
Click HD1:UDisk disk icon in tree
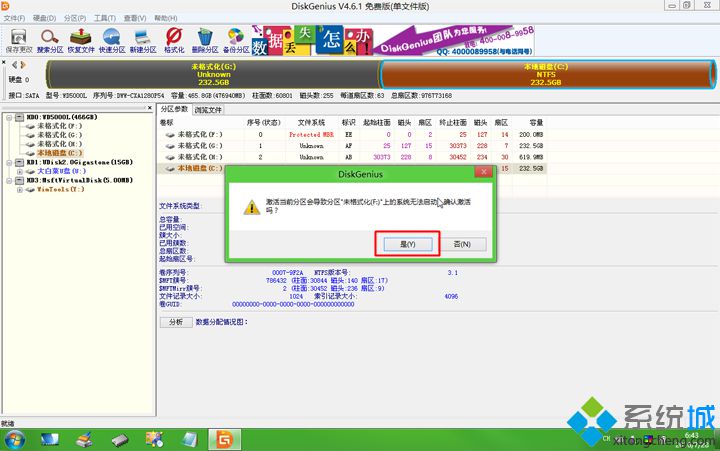point(19,162)
